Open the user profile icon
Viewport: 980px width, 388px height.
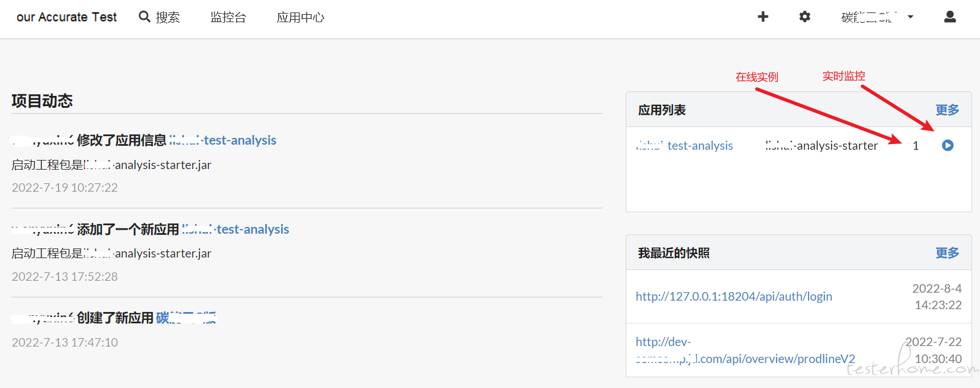pyautogui.click(x=950, y=17)
